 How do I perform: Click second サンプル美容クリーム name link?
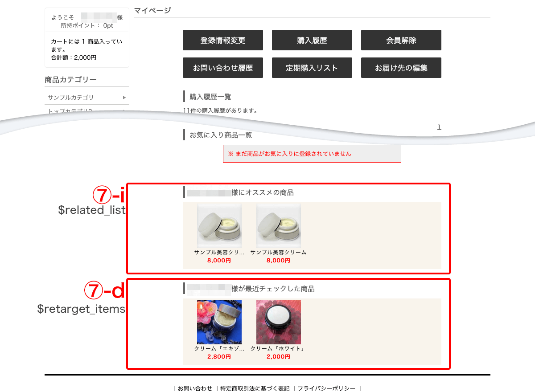[279, 253]
